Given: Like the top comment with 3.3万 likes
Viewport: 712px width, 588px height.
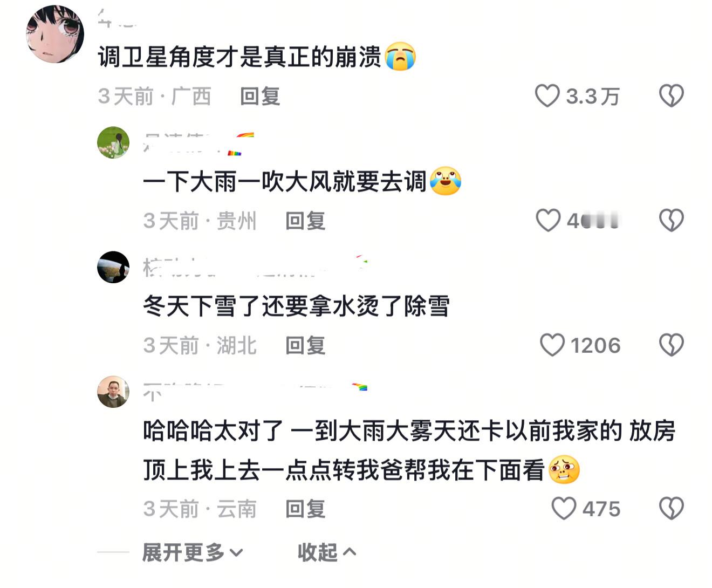Looking at the screenshot, I should (x=547, y=96).
